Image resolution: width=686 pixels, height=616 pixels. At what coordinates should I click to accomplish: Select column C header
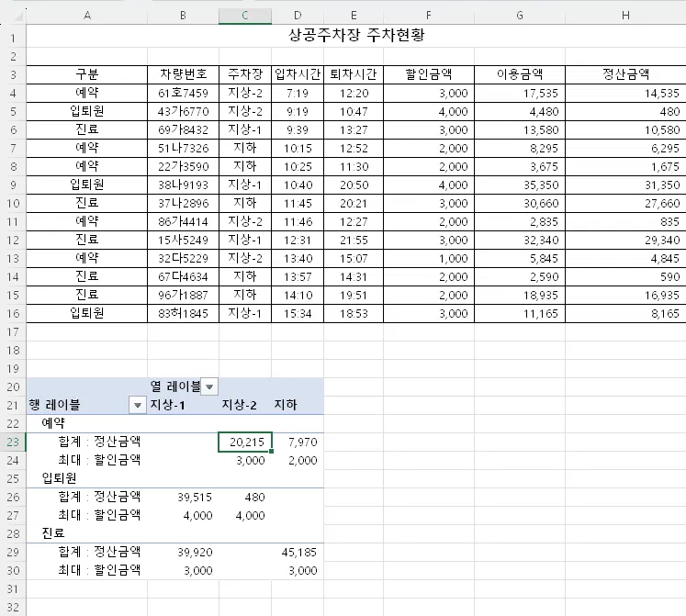pos(245,16)
